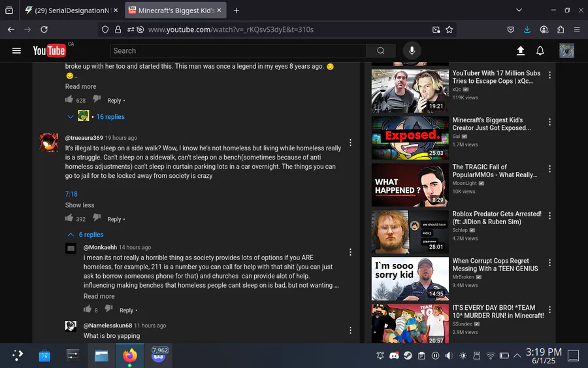Image resolution: width=588 pixels, height=368 pixels.
Task: Reply to @Monkaehh's comment
Action: (x=126, y=310)
